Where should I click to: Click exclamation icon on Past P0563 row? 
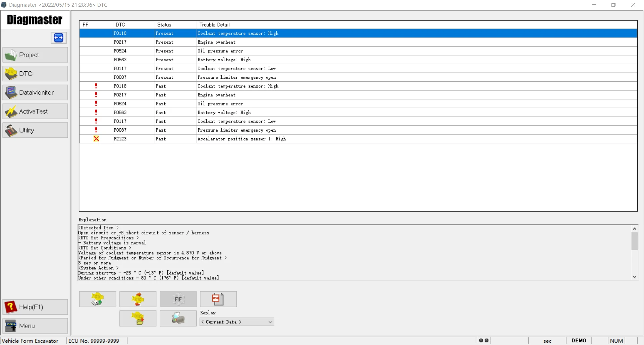96,112
